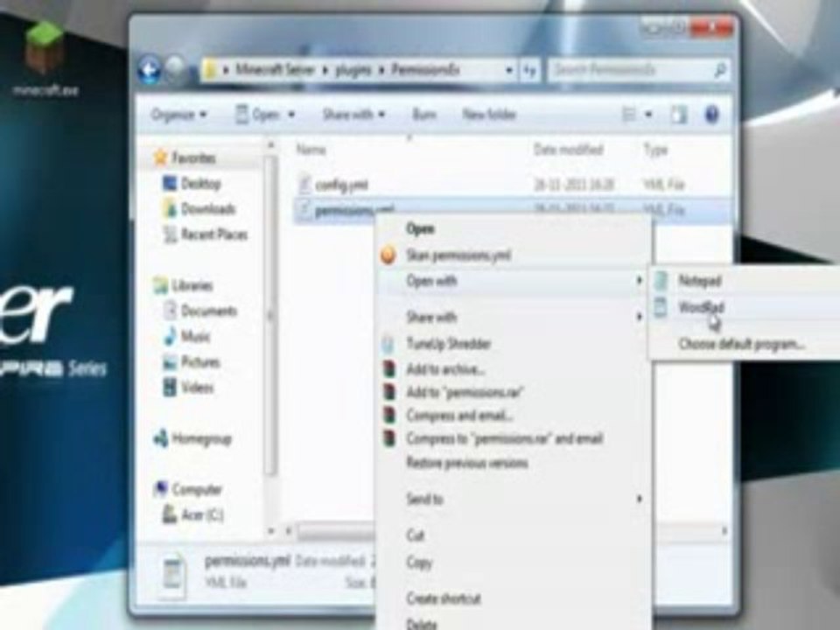The height and width of the screenshot is (630, 840).
Task: Click the change view icon
Action: pyautogui.click(x=629, y=114)
